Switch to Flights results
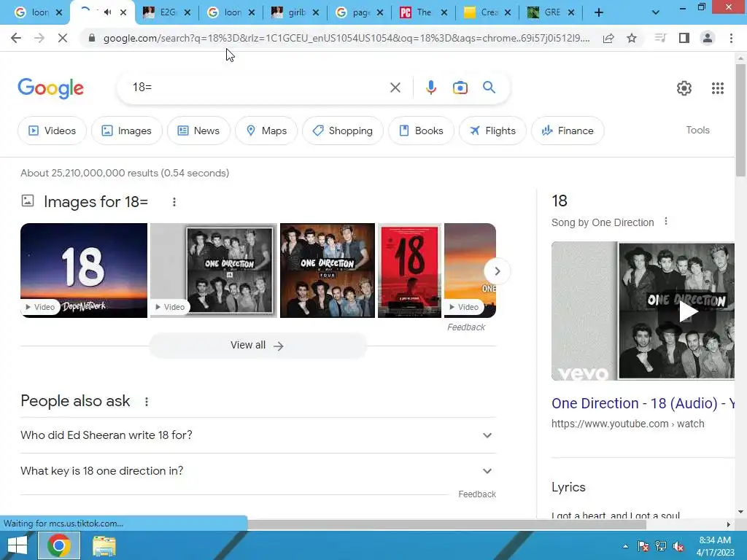 tap(492, 131)
